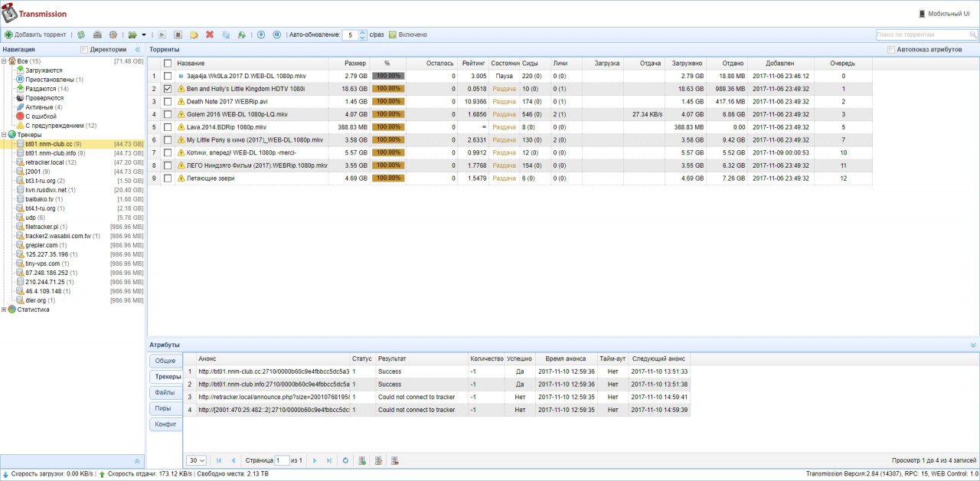
Task: Pause all torrents with the blue round pause icon
Action: point(276,34)
